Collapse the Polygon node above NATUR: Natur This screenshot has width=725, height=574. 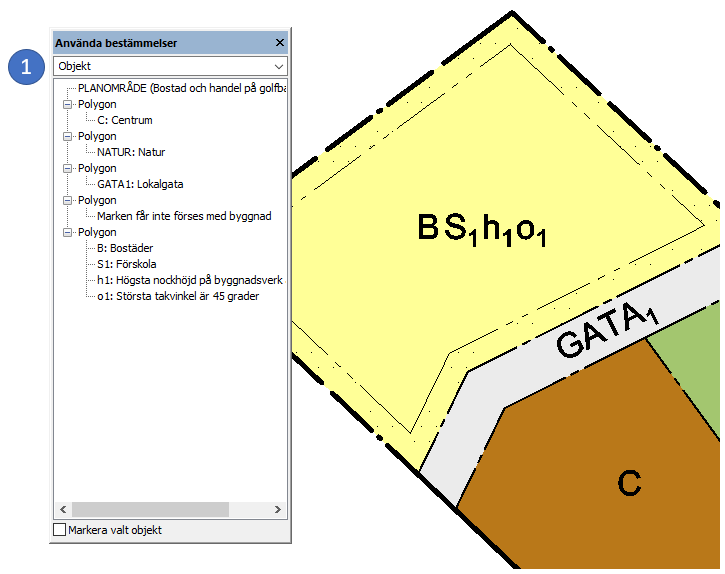pos(67,136)
